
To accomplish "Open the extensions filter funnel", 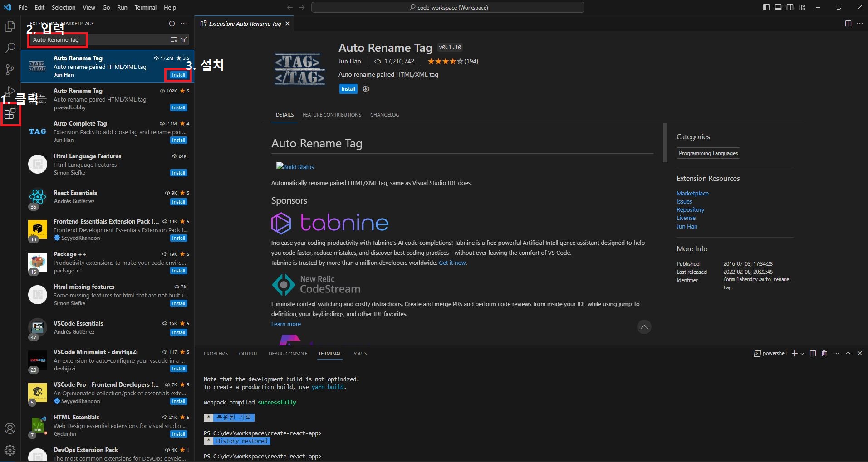I will tap(184, 39).
